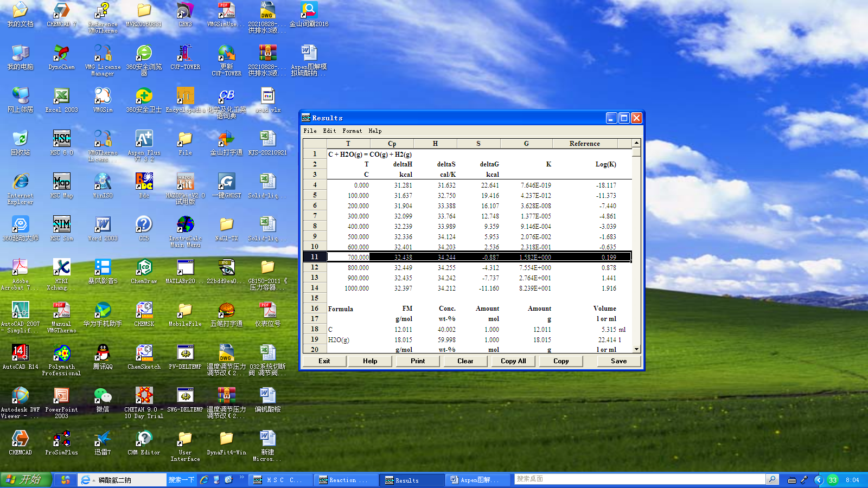Select the Cp column header
This screenshot has height=488, width=868.
click(392, 144)
